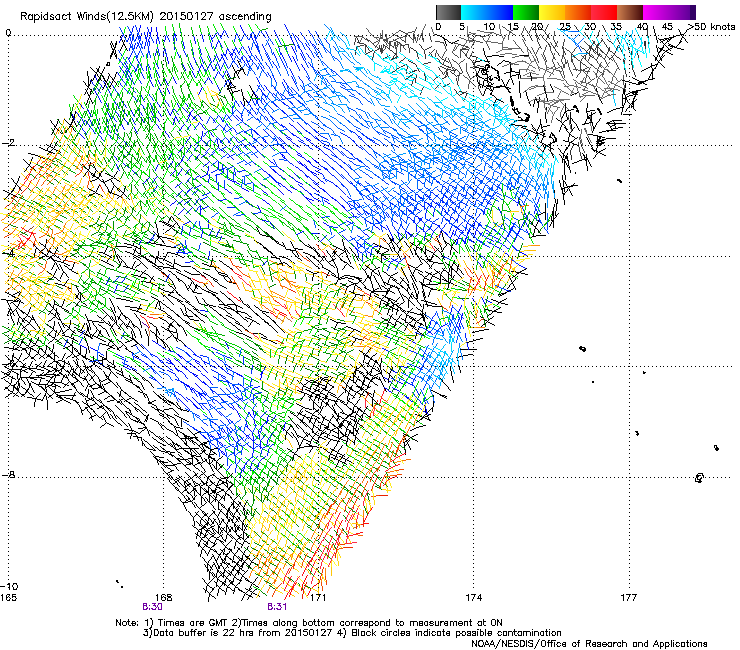Click the orange 25-30 knots color swatch
Viewport: 740px width, 650px height.
point(578,12)
